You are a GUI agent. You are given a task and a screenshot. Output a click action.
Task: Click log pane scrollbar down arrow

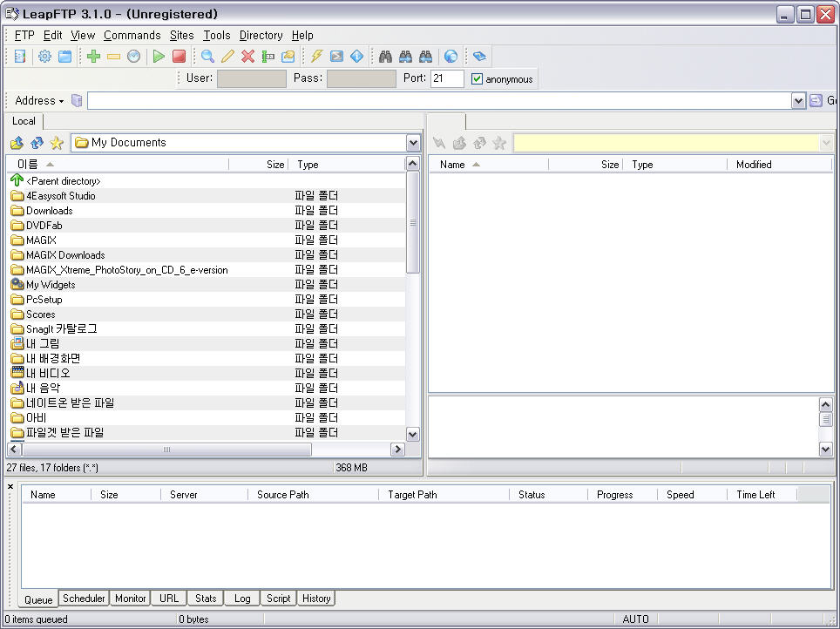(825, 449)
